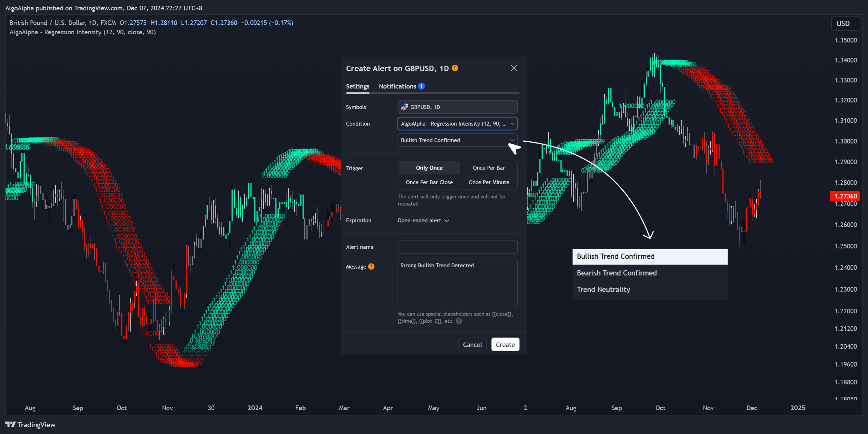Click the Message text area
The image size is (868, 434).
pos(457,283)
